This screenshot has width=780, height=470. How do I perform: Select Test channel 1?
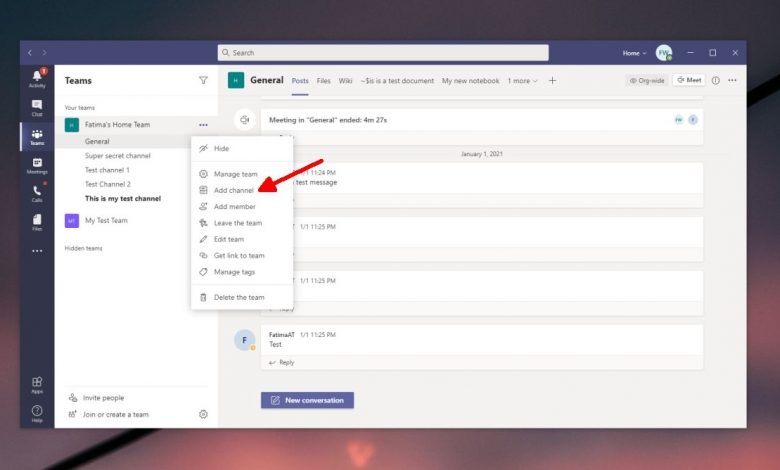(x=107, y=170)
